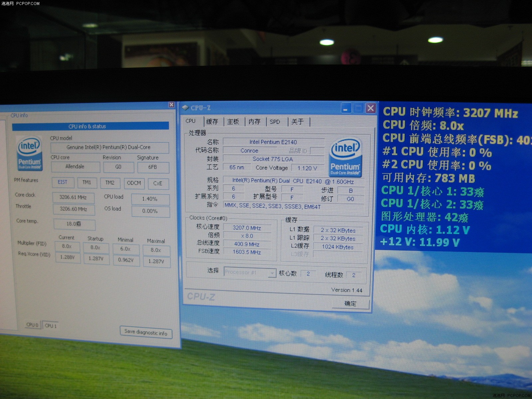532x399 pixels.
Task: Click the Signature 6FB field
Action: tap(153, 167)
